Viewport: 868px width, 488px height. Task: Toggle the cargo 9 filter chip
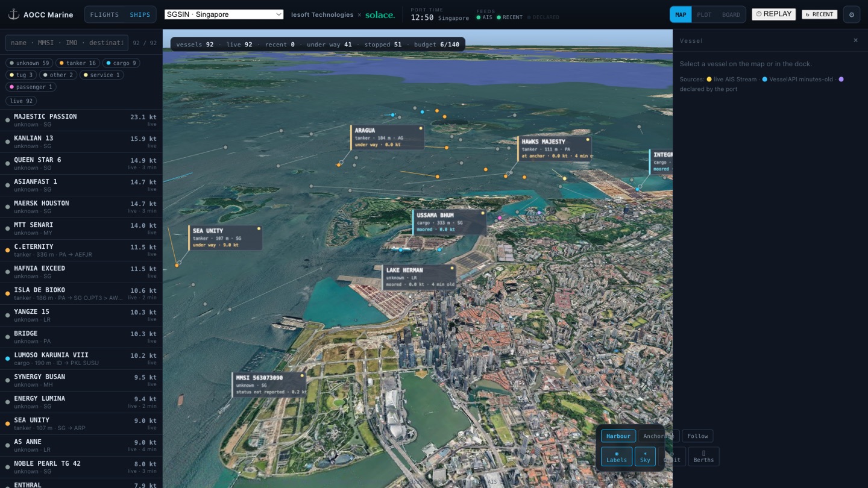click(x=121, y=63)
